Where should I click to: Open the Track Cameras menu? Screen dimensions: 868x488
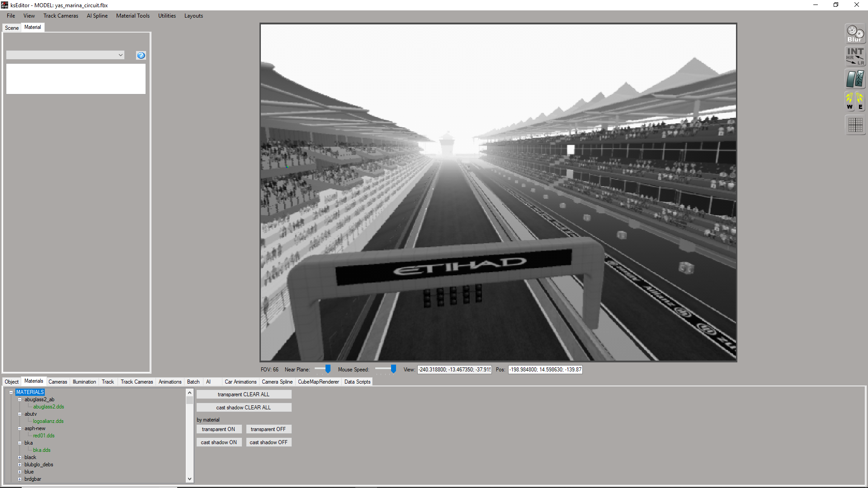tap(61, 16)
